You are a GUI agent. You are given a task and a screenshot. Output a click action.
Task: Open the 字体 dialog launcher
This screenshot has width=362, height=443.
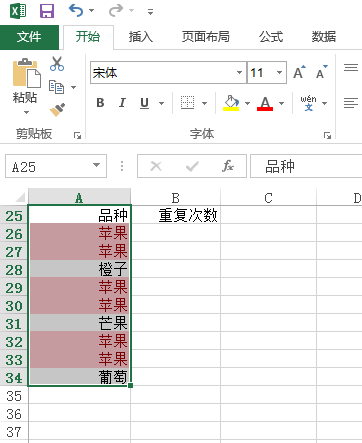[327, 135]
